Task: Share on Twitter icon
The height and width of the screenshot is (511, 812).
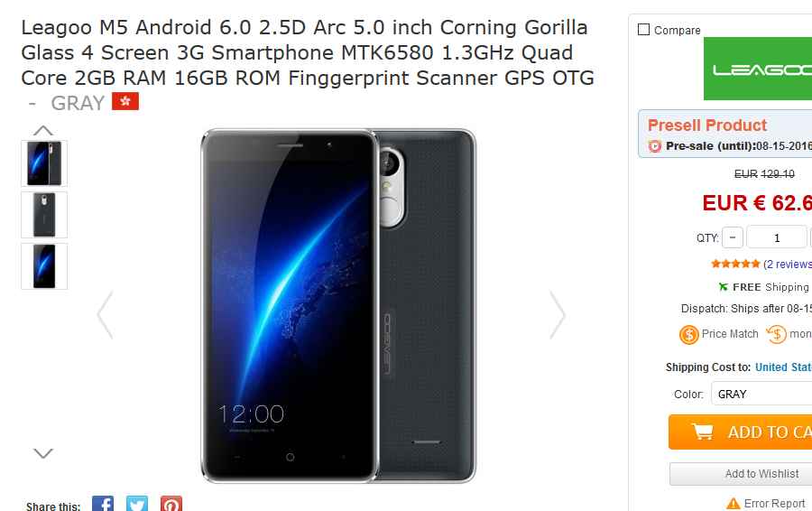Action: (137, 504)
